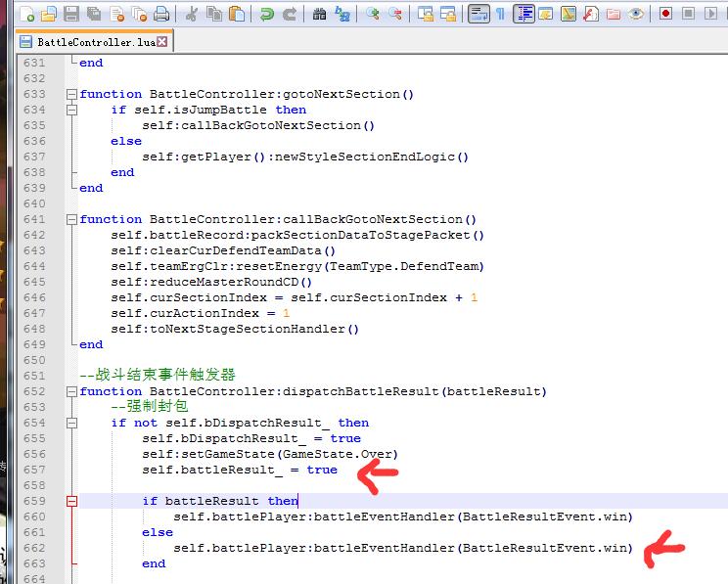Viewport: 728px width, 584px height.
Task: Open the Function List panel icon
Action: coord(591,14)
